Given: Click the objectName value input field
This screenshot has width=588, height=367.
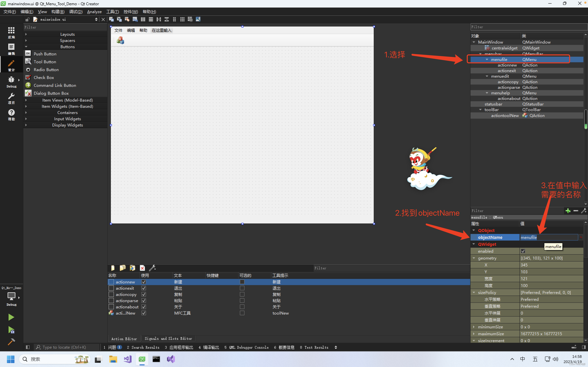Looking at the screenshot, I should [x=549, y=237].
